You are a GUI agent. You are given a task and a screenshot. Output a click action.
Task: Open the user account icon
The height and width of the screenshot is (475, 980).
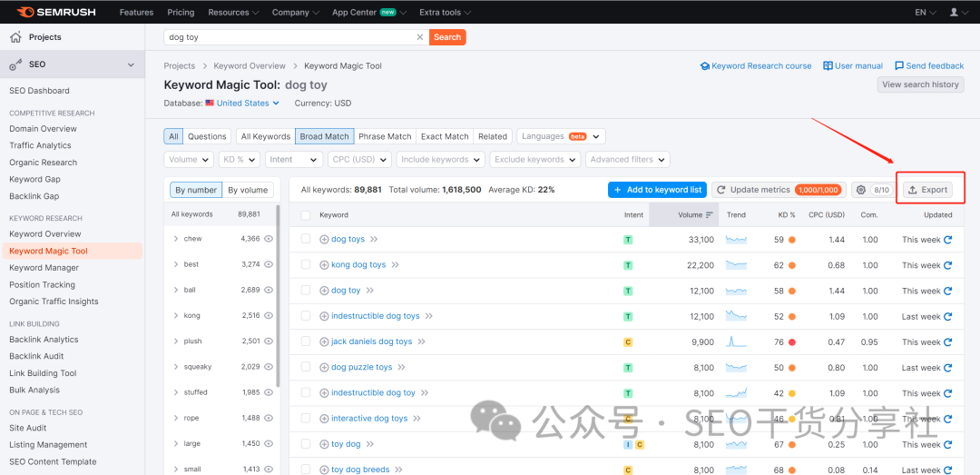955,12
